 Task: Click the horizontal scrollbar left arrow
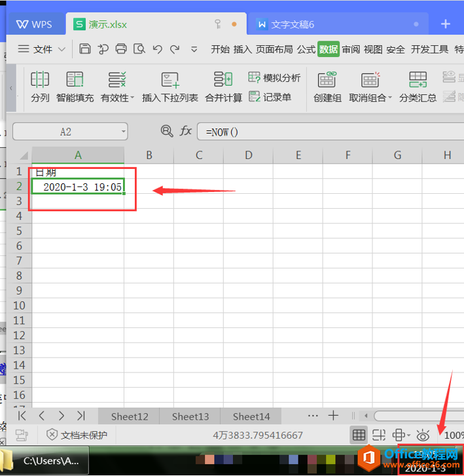[x=366, y=416]
